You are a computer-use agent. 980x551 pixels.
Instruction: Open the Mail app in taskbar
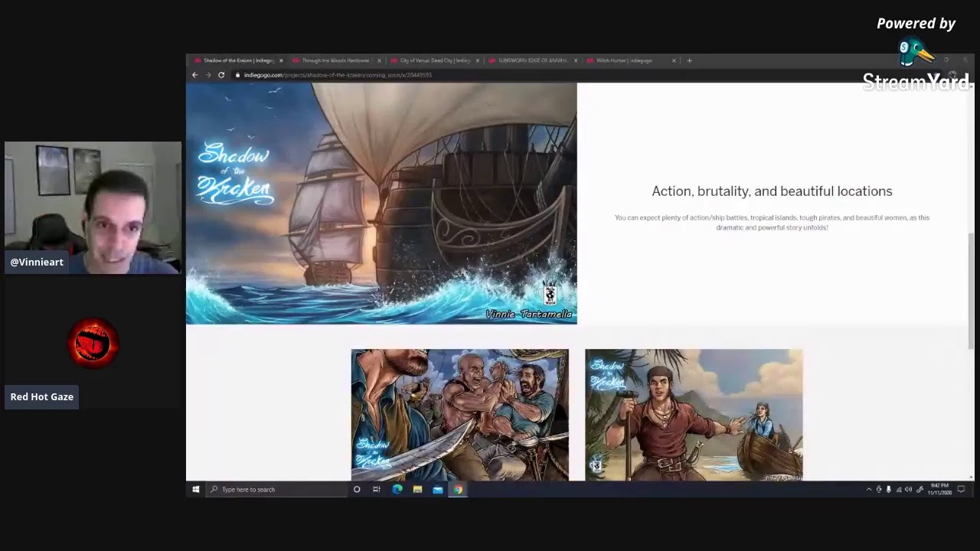(x=437, y=489)
